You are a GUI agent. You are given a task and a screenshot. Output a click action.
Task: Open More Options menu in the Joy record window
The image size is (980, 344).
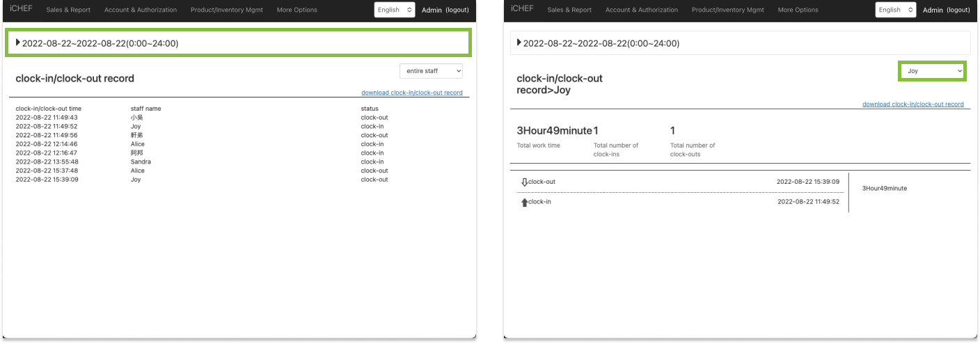(798, 10)
